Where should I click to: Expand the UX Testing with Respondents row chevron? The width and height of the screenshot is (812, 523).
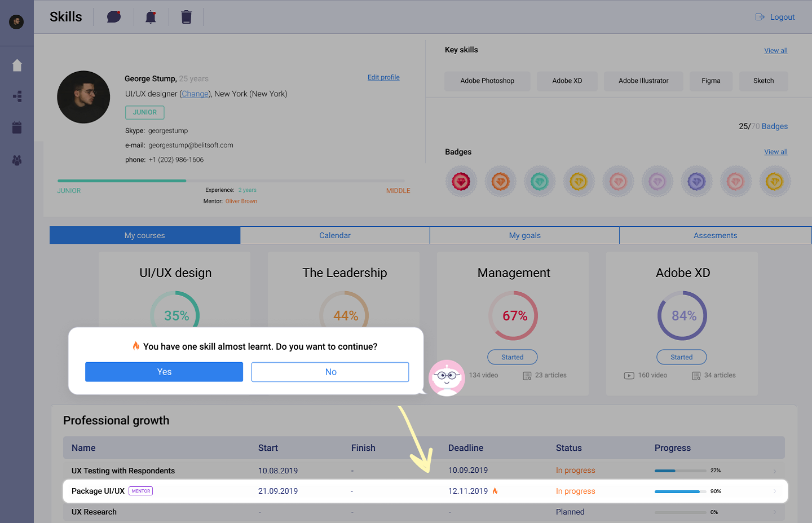point(775,471)
